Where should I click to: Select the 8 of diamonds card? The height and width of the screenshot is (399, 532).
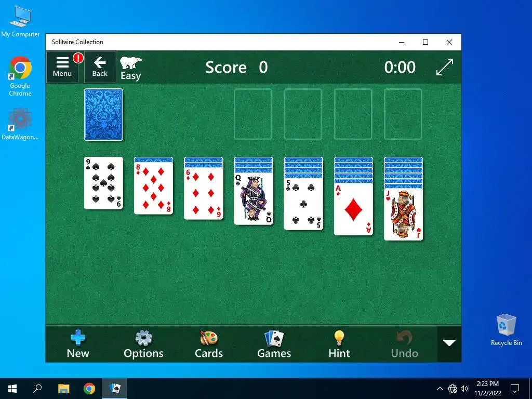pyautogui.click(x=153, y=188)
